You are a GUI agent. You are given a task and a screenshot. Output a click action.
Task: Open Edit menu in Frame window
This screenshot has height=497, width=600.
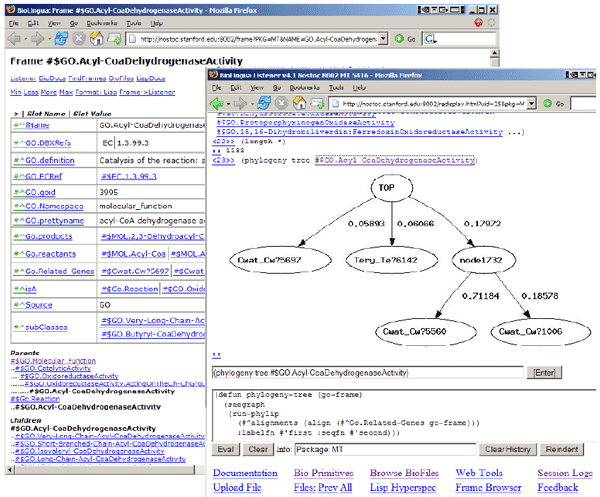33,23
